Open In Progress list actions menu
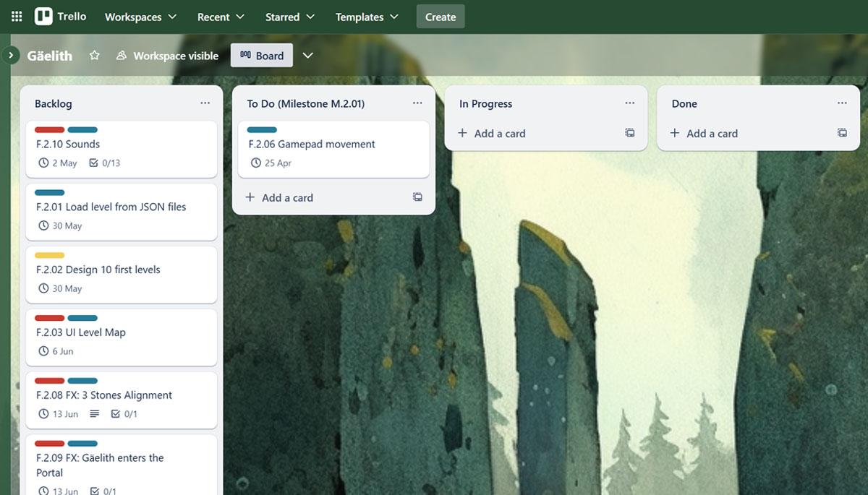This screenshot has width=868, height=495. point(630,103)
